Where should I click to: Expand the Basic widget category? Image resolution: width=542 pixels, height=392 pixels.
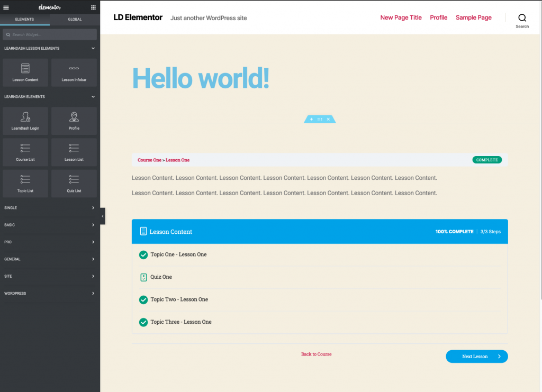pyautogui.click(x=93, y=225)
